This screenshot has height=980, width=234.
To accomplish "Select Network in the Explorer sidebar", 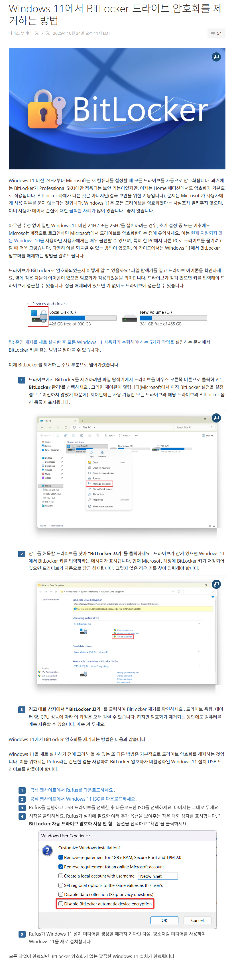I will click(x=47, y=506).
